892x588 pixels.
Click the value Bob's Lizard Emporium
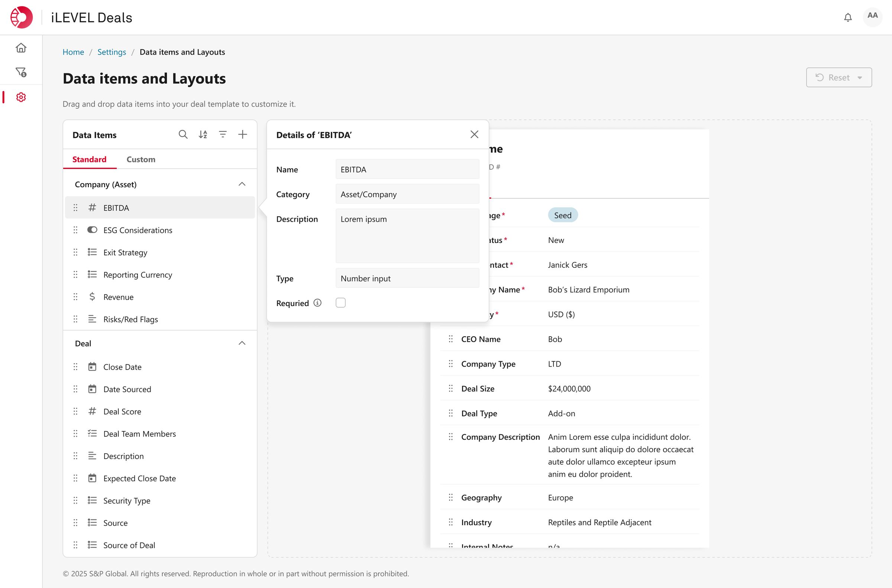[589, 289]
